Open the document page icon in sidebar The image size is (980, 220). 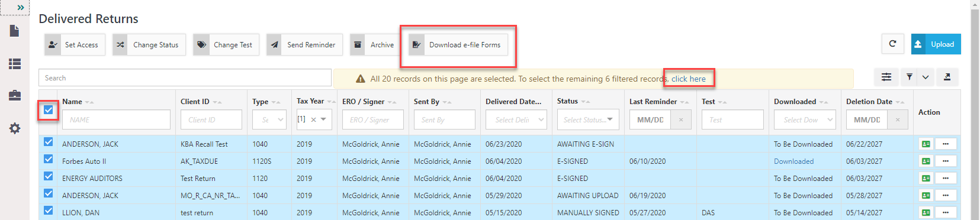coord(15,31)
